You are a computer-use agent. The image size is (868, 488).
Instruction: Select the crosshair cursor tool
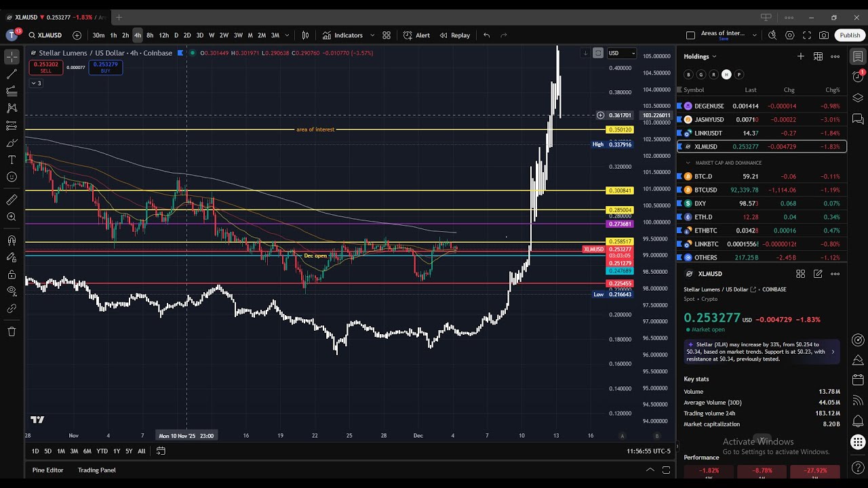tap(12, 57)
